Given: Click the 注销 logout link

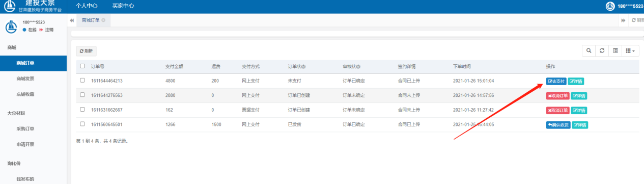Looking at the screenshot, I should pyautogui.click(x=46, y=30).
